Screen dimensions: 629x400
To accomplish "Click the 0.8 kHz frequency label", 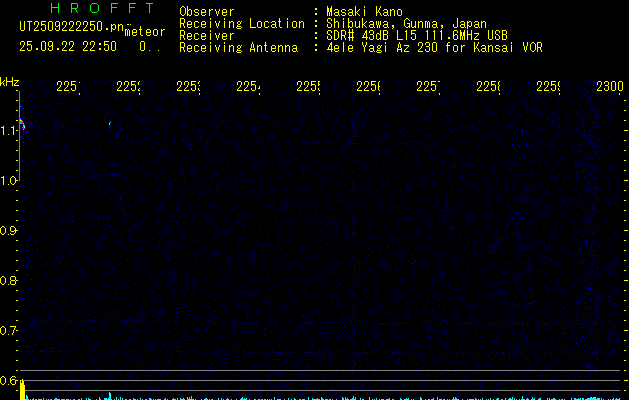I will coord(8,280).
